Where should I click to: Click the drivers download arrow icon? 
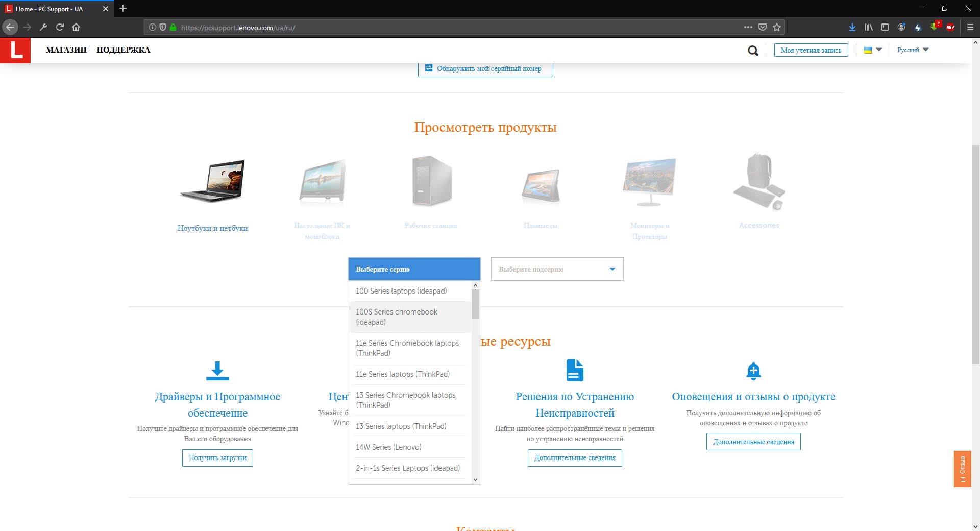point(217,371)
